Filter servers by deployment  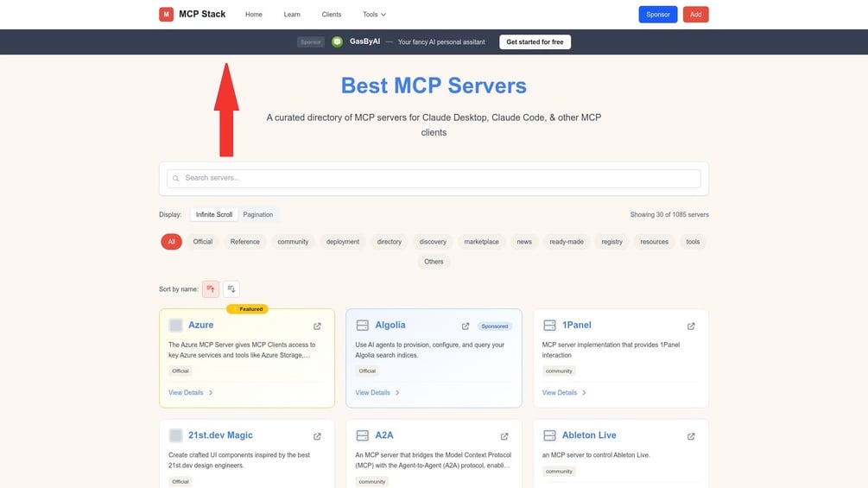pyautogui.click(x=343, y=242)
